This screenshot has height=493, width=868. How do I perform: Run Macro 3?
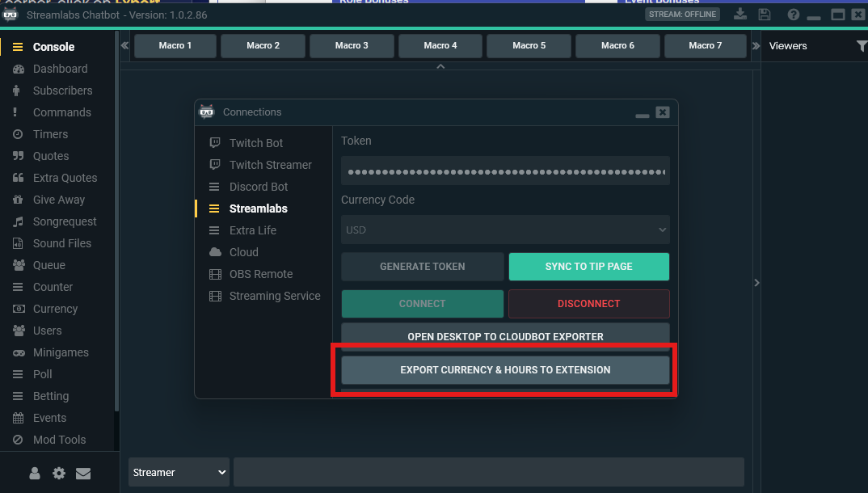tap(352, 46)
